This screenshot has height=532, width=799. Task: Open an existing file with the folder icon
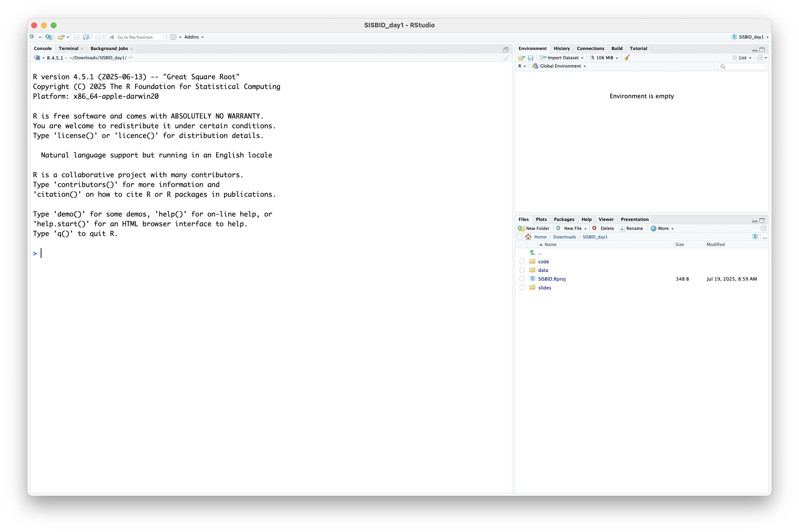pos(61,37)
